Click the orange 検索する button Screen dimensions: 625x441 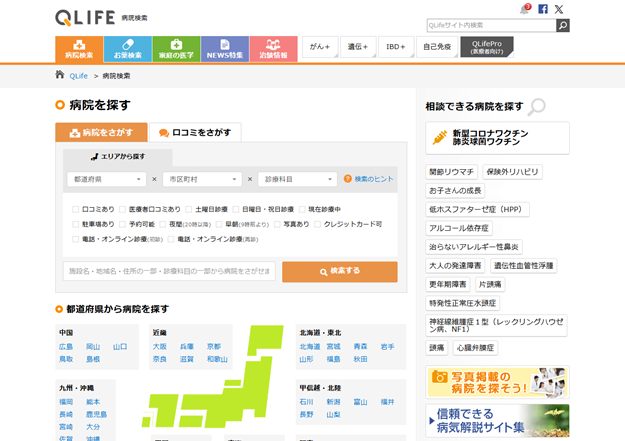click(340, 272)
